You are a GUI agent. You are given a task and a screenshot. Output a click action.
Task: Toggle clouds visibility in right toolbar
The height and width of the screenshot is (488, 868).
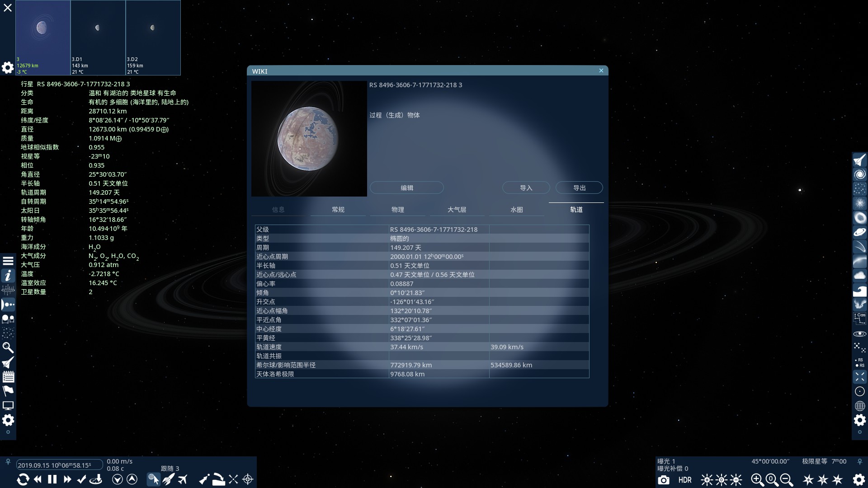[859, 276]
